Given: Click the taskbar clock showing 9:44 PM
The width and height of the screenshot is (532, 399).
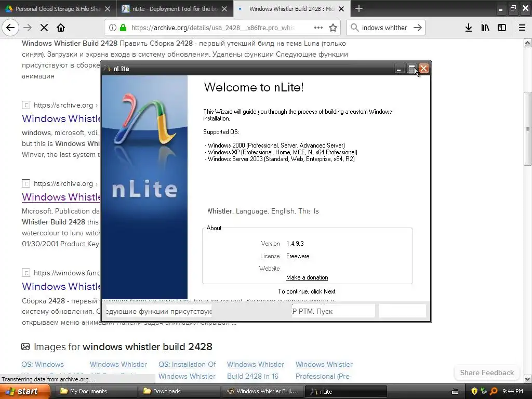Looking at the screenshot, I should click(513, 391).
